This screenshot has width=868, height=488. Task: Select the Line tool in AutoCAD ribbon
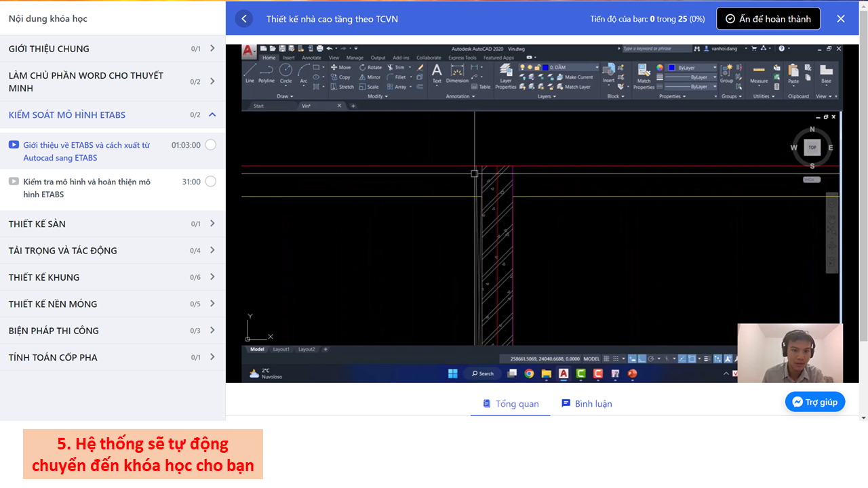click(x=250, y=72)
